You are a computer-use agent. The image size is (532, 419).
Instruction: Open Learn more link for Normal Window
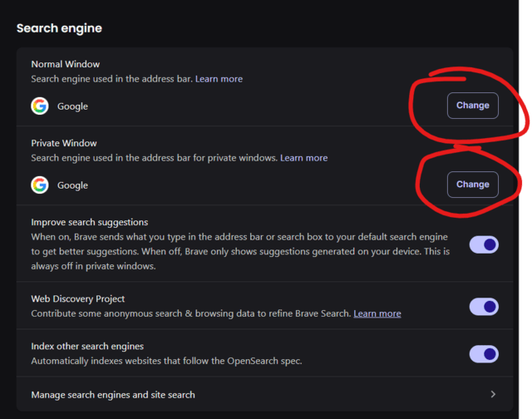coord(219,79)
